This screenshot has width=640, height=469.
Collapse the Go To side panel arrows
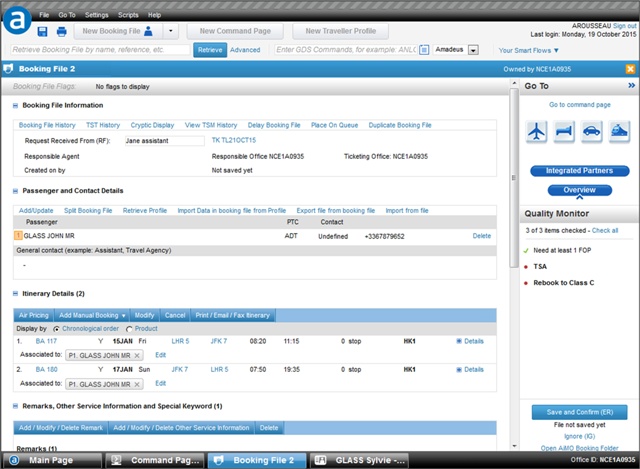[x=631, y=87]
